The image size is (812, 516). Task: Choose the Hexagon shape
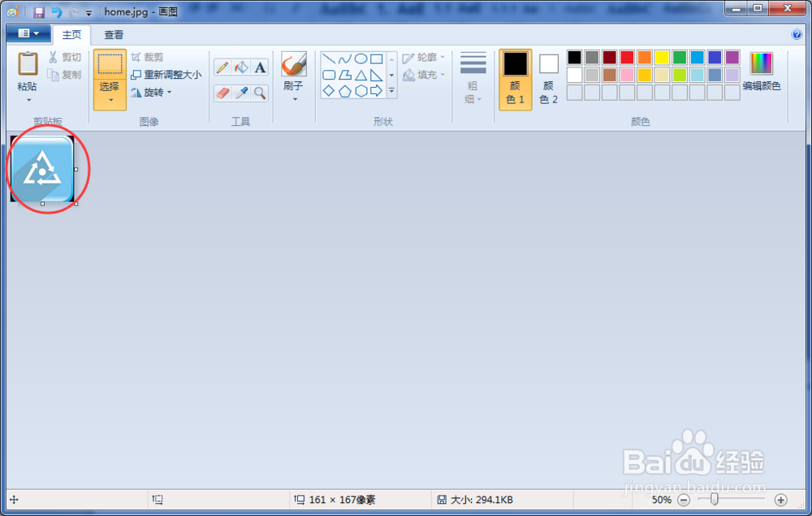tap(361, 91)
